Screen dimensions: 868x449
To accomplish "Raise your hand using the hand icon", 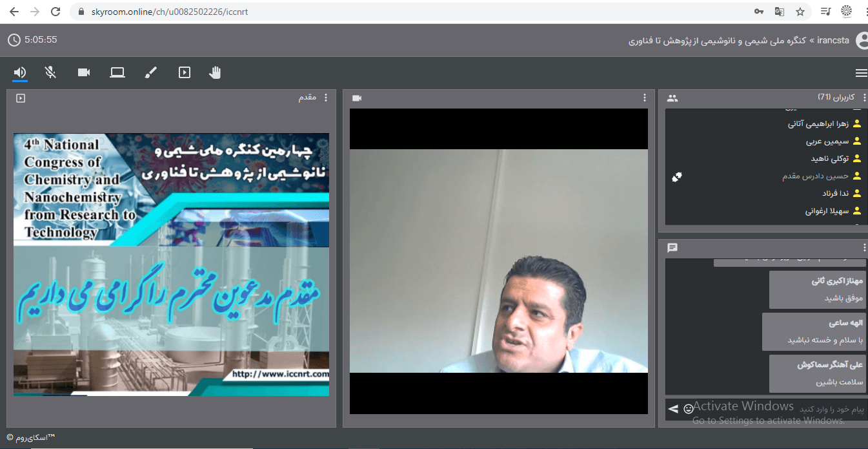I will pyautogui.click(x=215, y=72).
